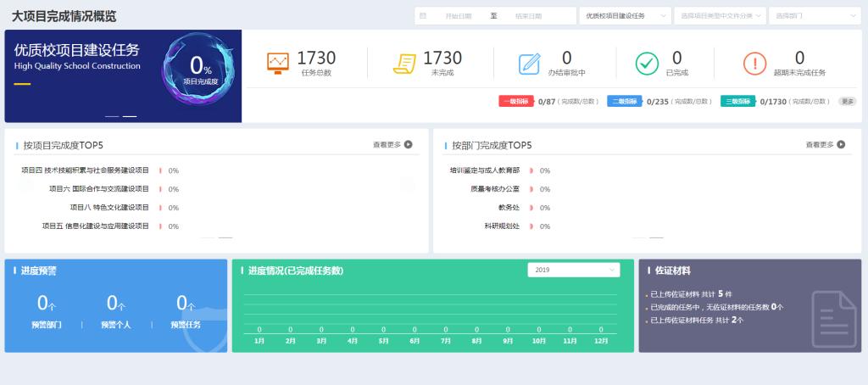Click the 未完成 yellow scroll icon
The width and height of the screenshot is (868, 385).
pyautogui.click(x=404, y=64)
